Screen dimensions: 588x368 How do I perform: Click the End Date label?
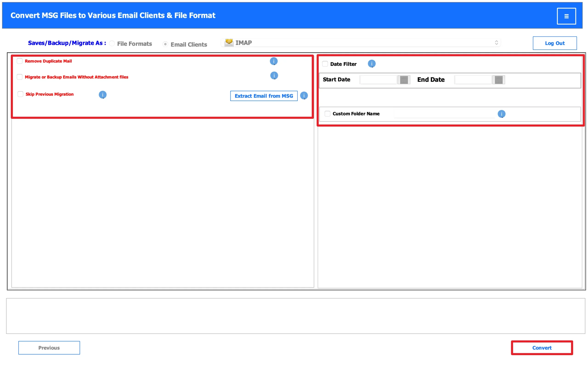[431, 80]
